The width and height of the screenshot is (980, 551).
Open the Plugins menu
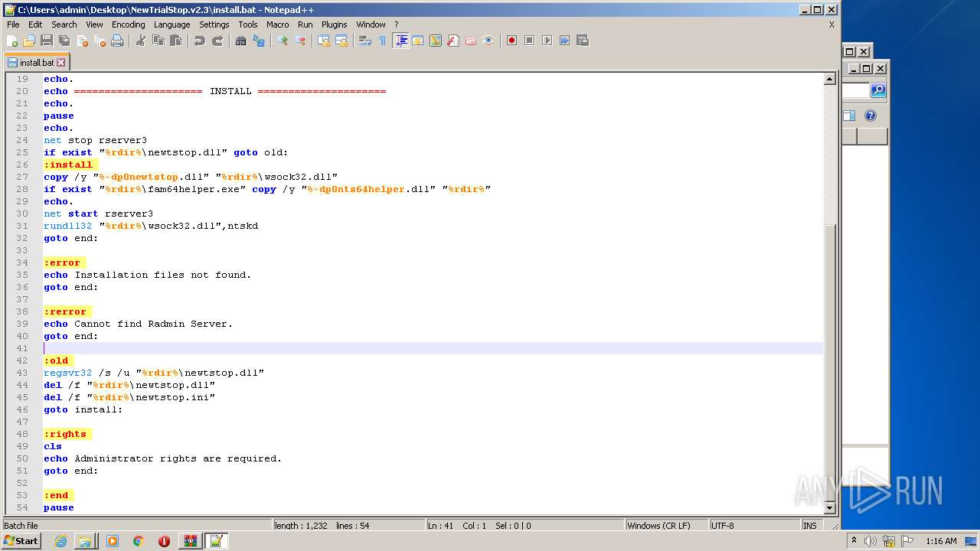334,24
